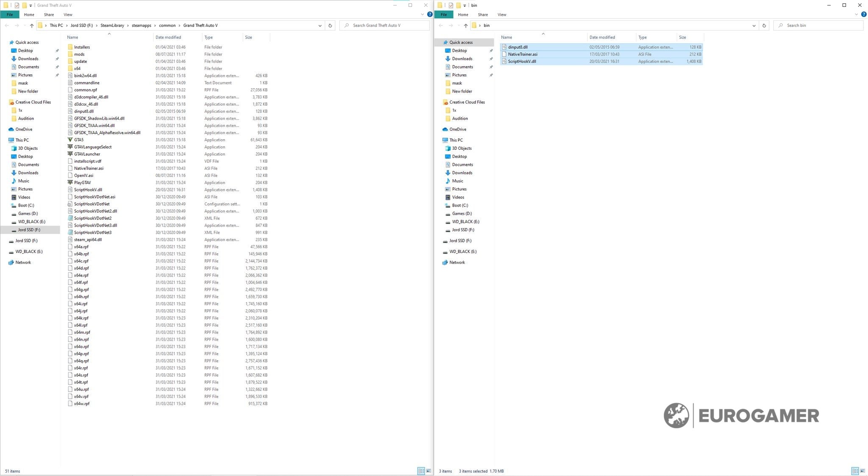
Task: Open the Music folder from the sidebar
Action: (25, 181)
